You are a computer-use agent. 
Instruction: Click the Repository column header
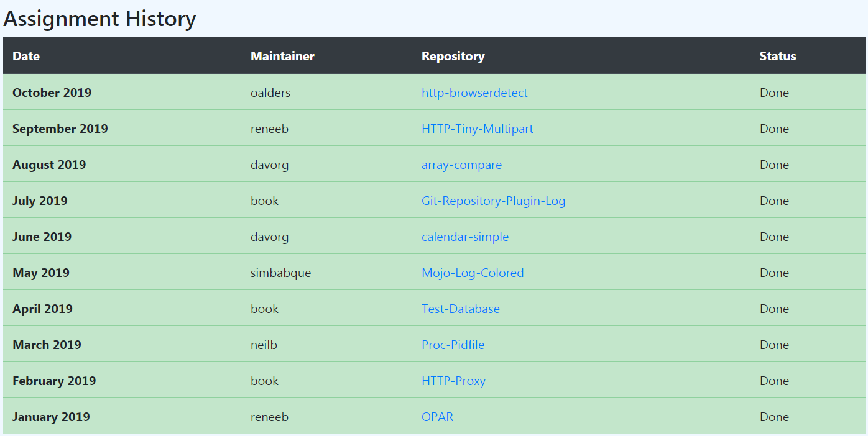(453, 56)
